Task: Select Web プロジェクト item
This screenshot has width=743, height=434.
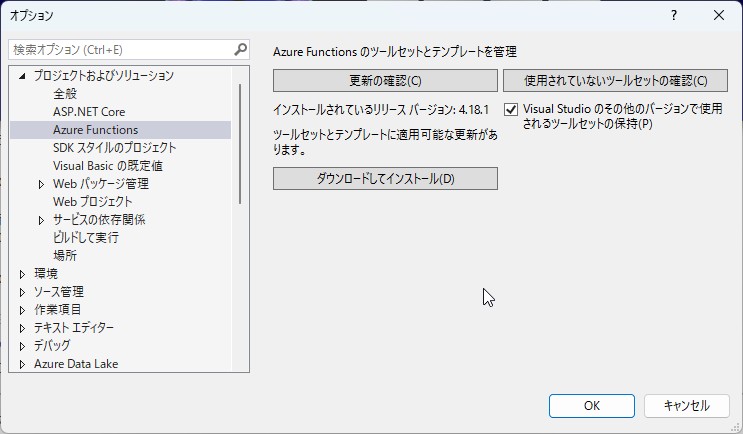Action: (93, 202)
